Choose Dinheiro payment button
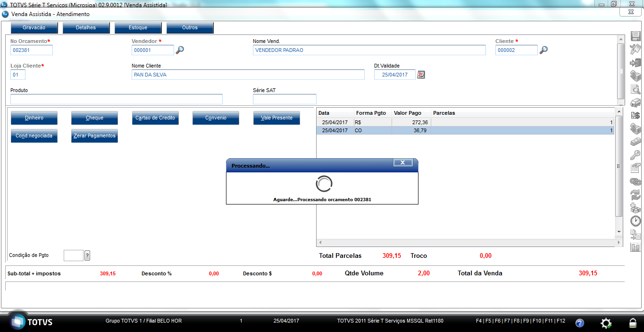The image size is (644, 332). pyautogui.click(x=34, y=118)
